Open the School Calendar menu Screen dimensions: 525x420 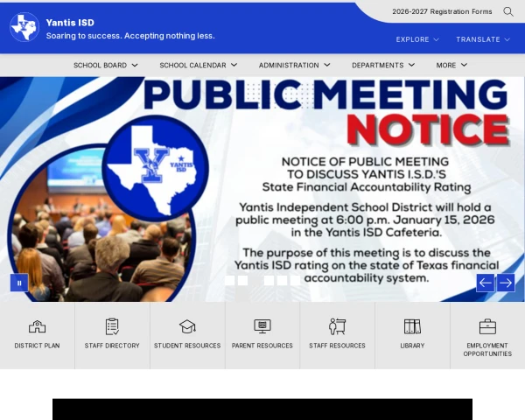(x=199, y=66)
